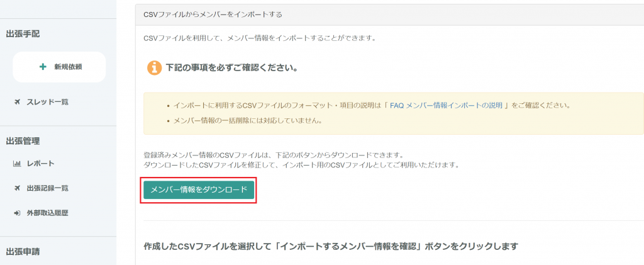Open スレッド一覧 in the sidebar
The height and width of the screenshot is (265, 644).
click(x=47, y=102)
